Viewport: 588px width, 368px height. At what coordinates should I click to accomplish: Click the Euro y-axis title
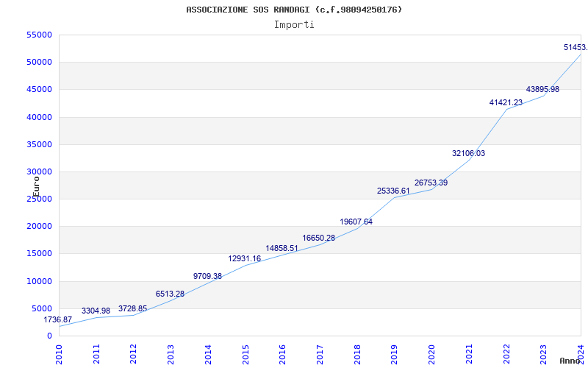tap(36, 187)
